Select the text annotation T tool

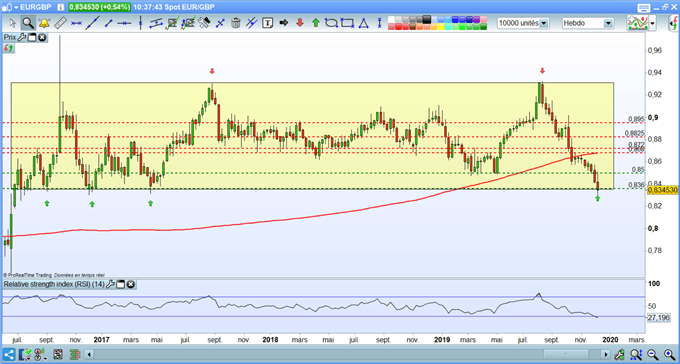(268, 23)
